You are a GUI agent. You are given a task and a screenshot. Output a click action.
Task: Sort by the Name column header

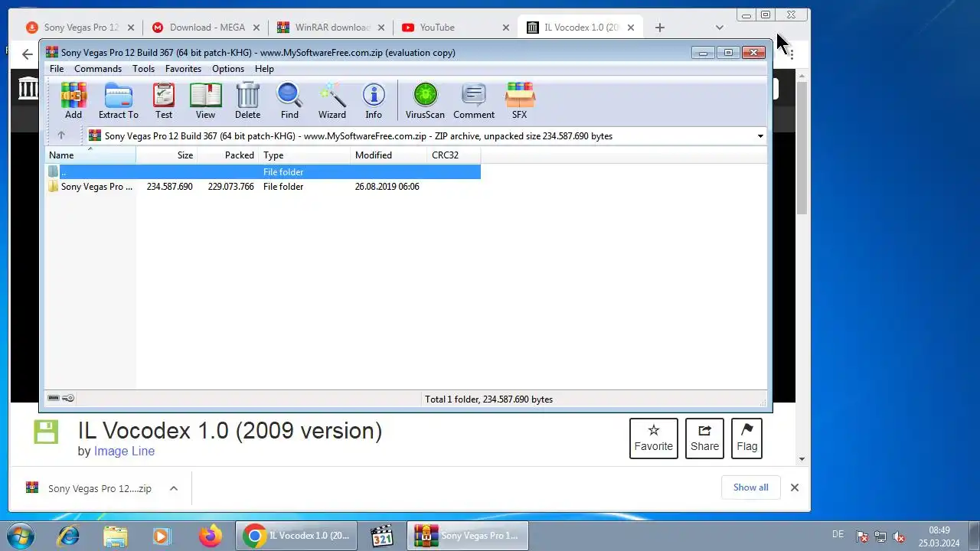pyautogui.click(x=90, y=155)
